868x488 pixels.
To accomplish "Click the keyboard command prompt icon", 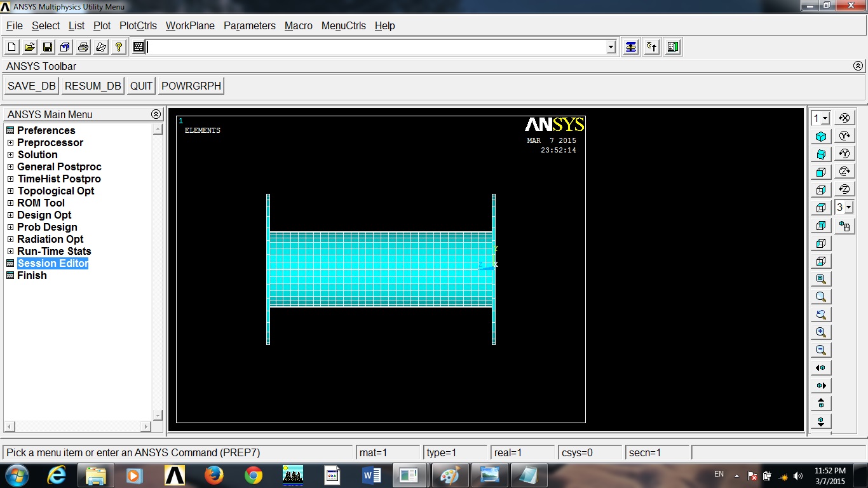I will [139, 47].
